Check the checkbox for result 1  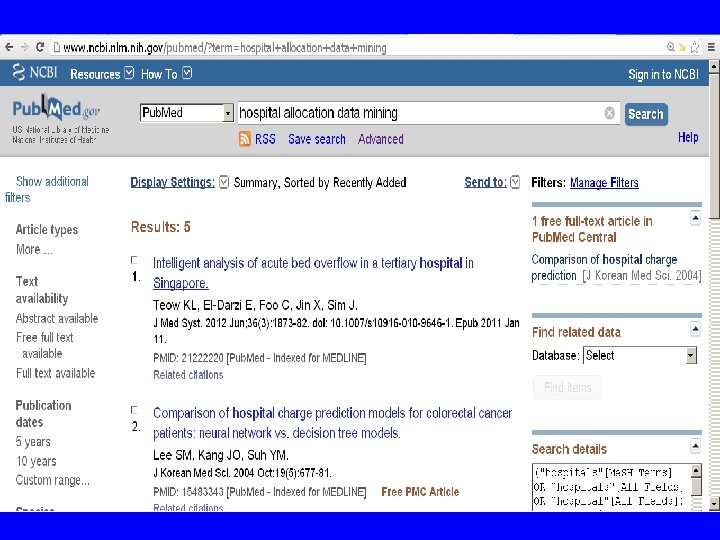coord(134,260)
